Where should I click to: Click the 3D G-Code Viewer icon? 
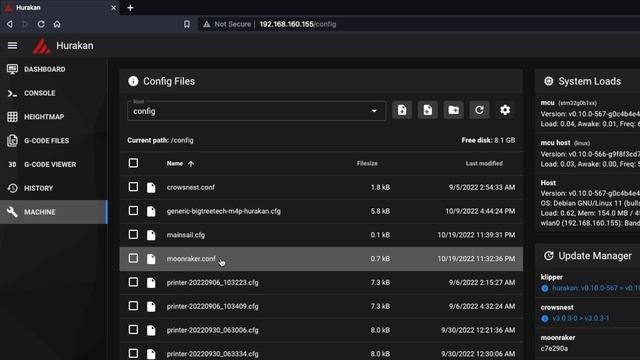[12, 164]
